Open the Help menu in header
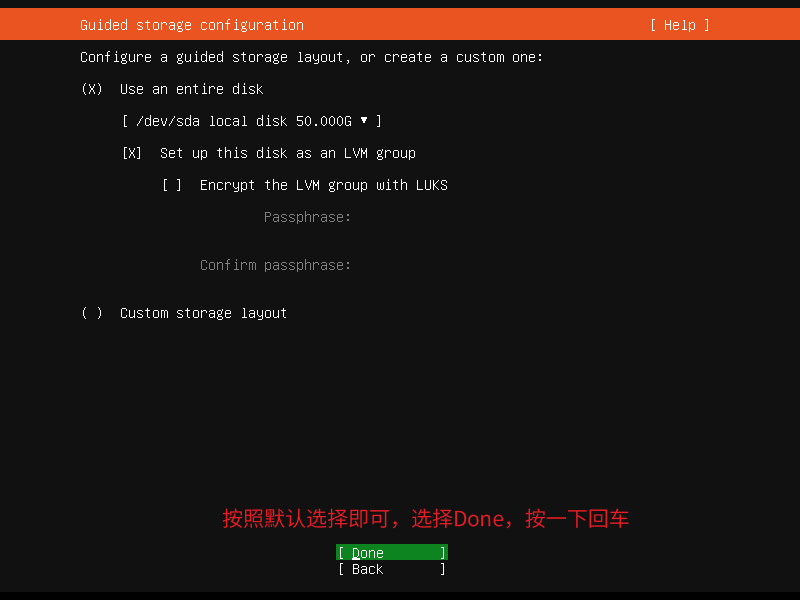Image resolution: width=800 pixels, height=600 pixels. [x=680, y=25]
